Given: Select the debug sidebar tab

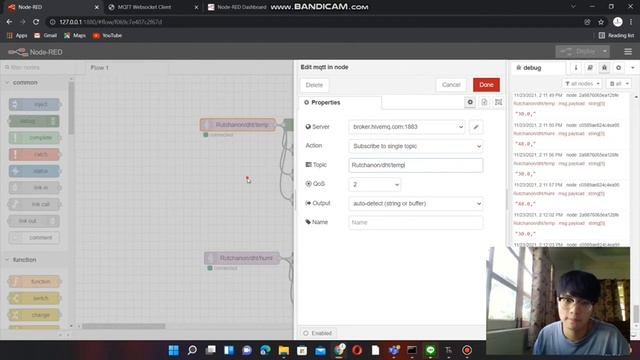Looking at the screenshot, I should [x=538, y=68].
